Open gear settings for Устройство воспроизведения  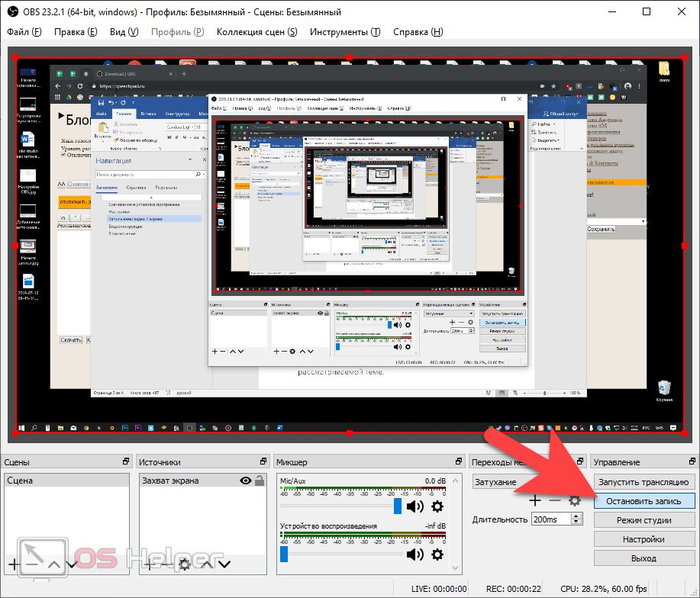tap(437, 555)
